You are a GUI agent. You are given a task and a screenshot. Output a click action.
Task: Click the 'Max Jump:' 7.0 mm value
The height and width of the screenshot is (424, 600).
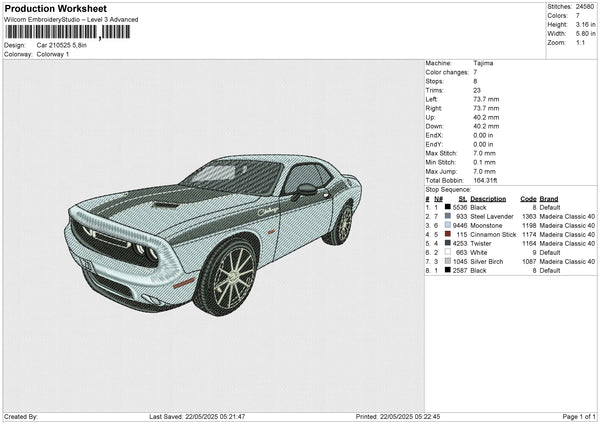pos(484,171)
